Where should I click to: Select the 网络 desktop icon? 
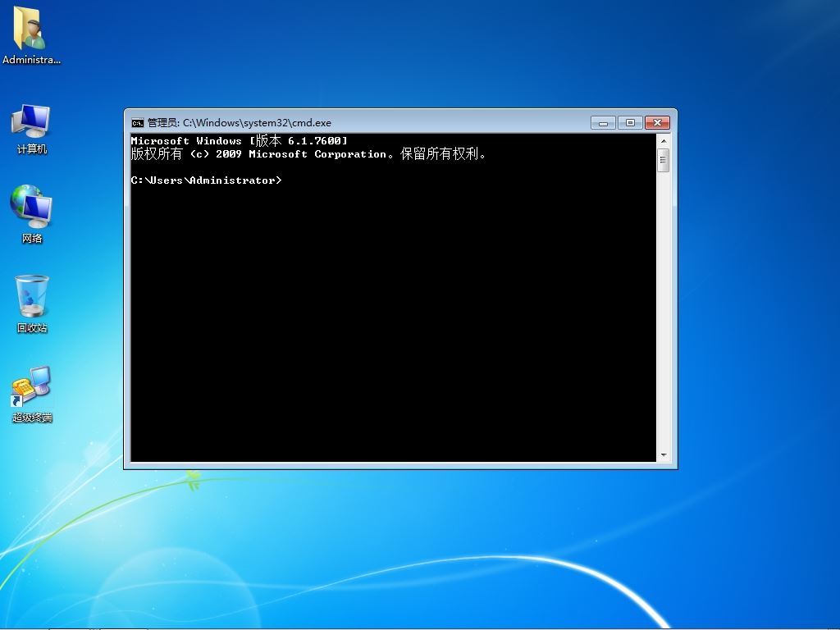(x=31, y=214)
